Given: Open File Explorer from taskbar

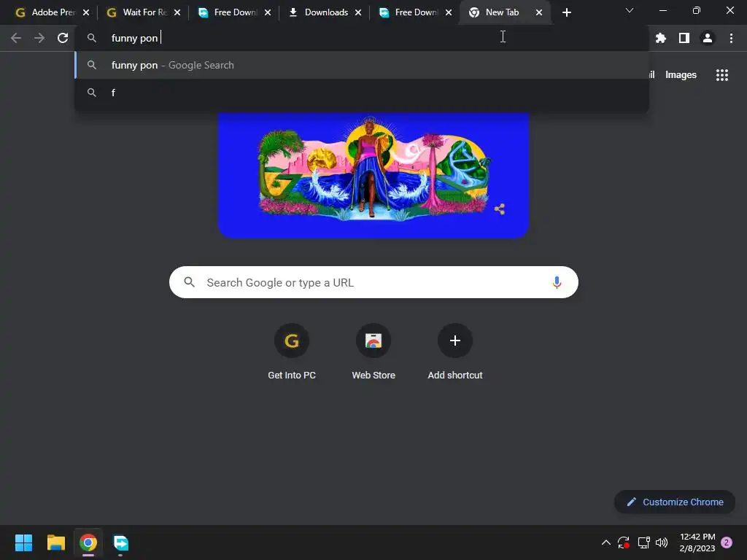Looking at the screenshot, I should click(x=55, y=542).
